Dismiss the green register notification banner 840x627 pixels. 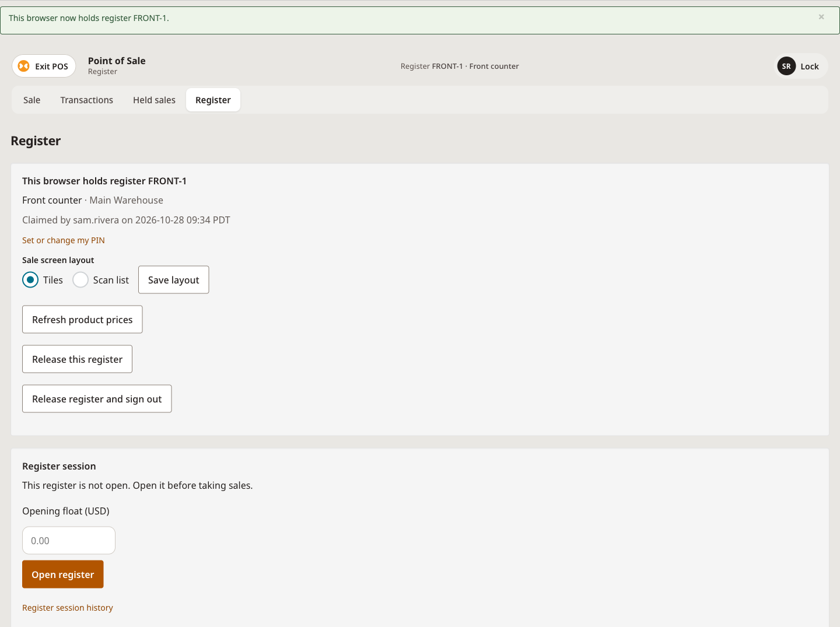coord(821,17)
